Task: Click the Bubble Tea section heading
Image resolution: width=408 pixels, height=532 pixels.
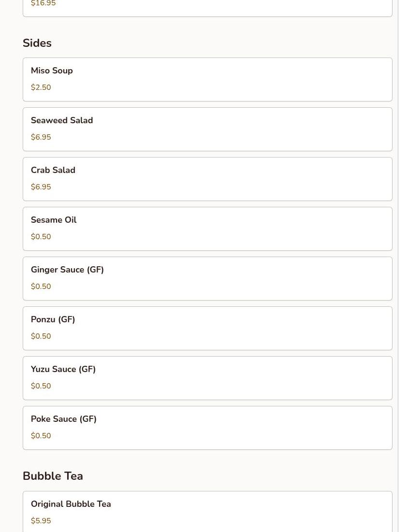Action: (x=53, y=476)
